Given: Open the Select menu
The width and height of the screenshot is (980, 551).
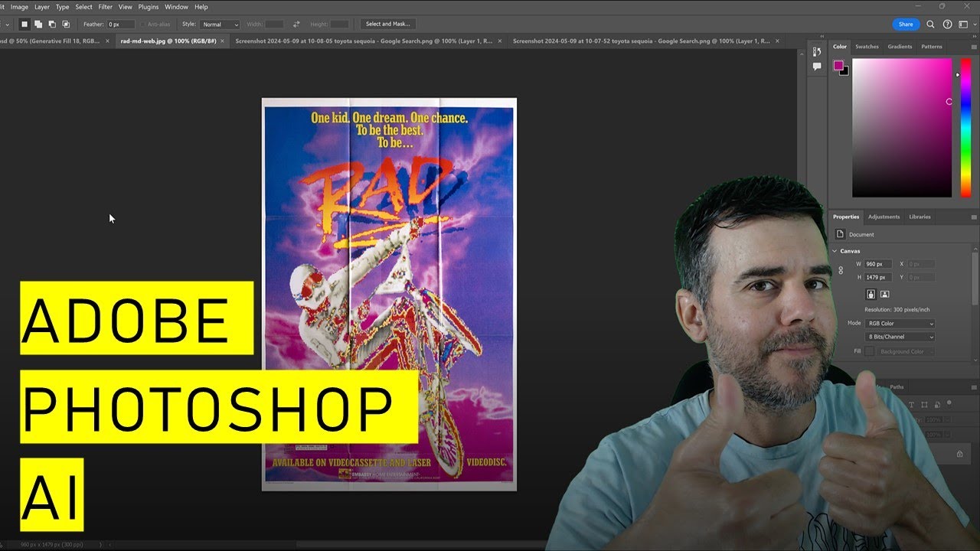Looking at the screenshot, I should click(83, 7).
